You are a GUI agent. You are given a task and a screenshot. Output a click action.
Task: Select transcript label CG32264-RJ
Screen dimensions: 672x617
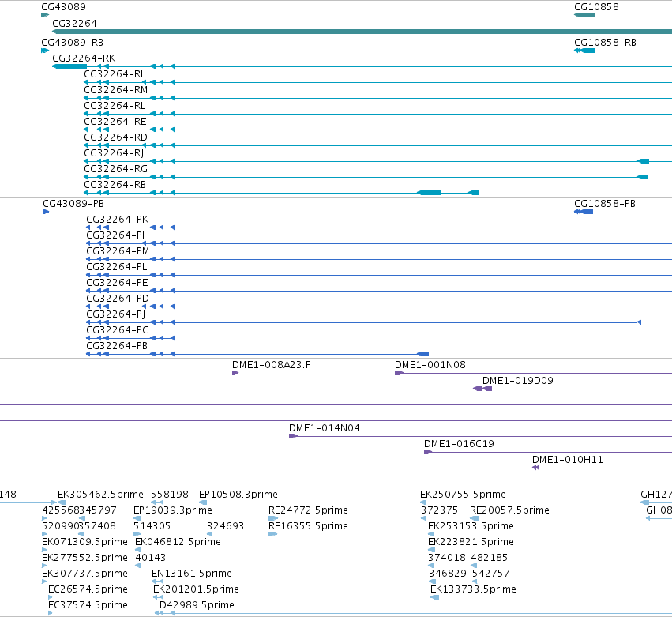click(x=114, y=153)
